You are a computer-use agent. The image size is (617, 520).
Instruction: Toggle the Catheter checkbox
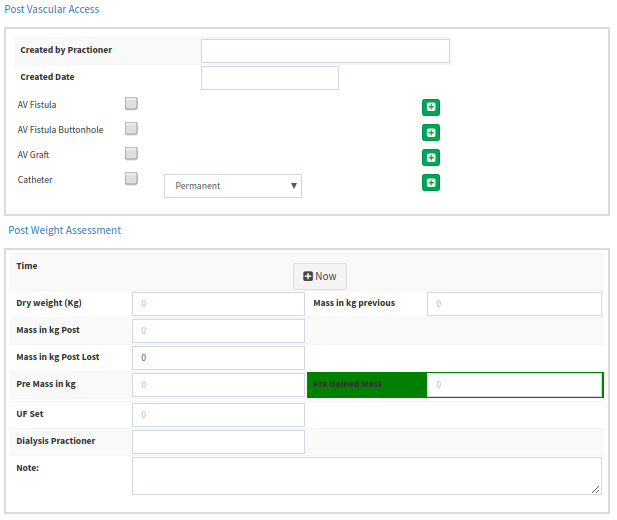131,178
